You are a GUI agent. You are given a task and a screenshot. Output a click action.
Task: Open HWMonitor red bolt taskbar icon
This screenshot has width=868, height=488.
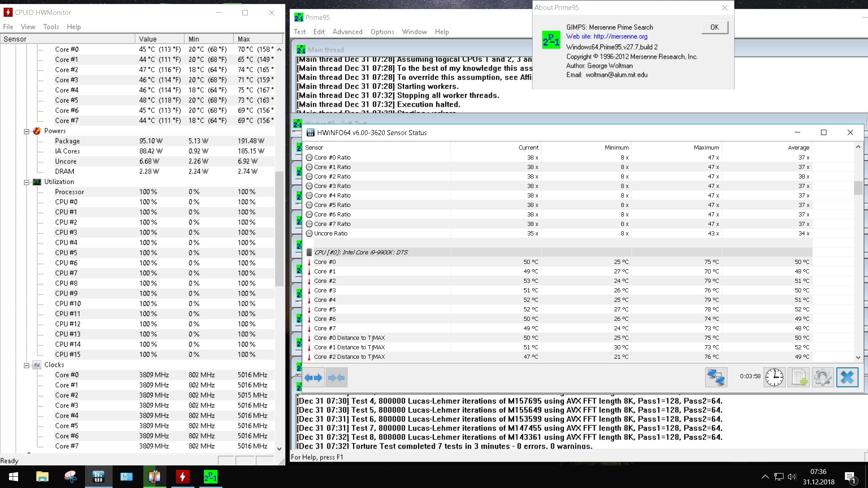(x=182, y=477)
